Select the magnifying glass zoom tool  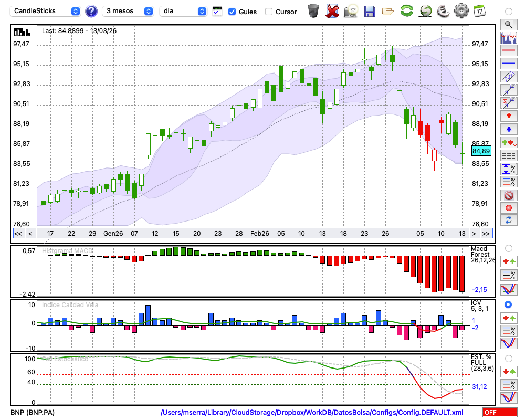click(509, 25)
